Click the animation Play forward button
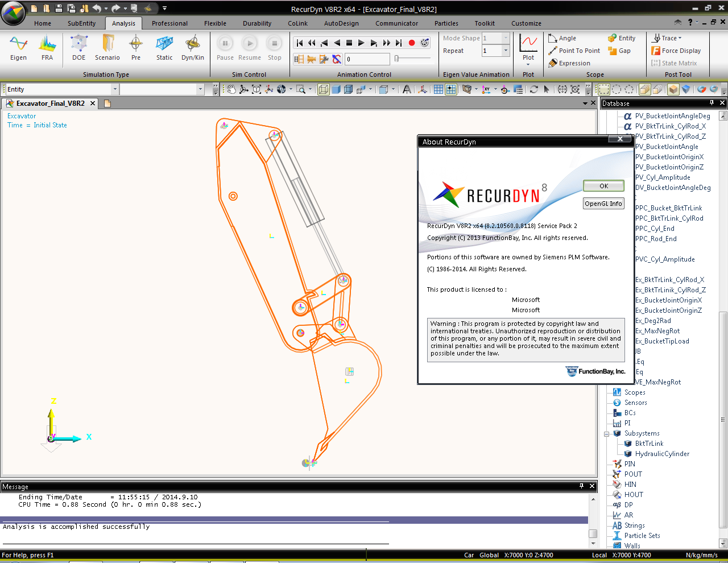 (x=361, y=43)
